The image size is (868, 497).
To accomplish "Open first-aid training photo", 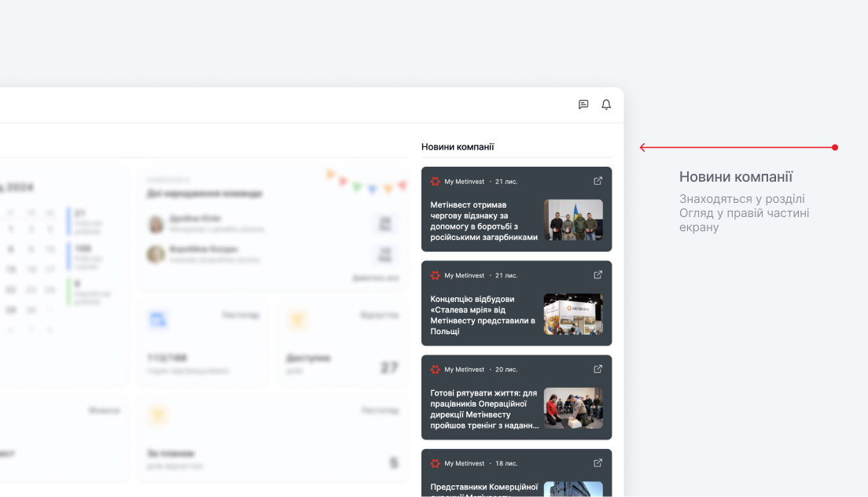I will point(573,408).
